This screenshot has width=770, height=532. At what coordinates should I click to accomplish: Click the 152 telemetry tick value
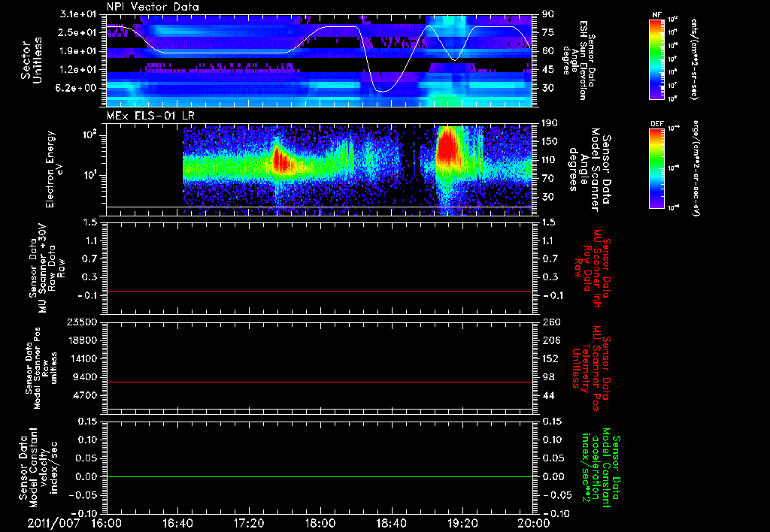[x=550, y=358]
